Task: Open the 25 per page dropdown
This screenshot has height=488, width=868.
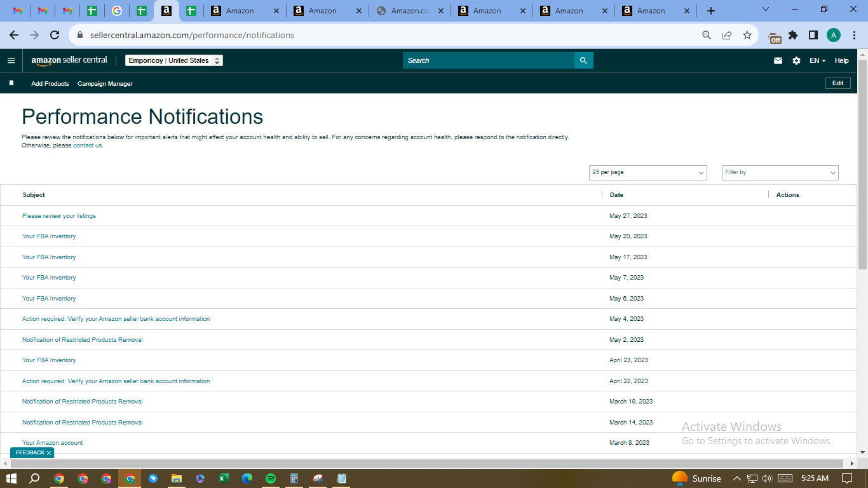Action: point(648,173)
